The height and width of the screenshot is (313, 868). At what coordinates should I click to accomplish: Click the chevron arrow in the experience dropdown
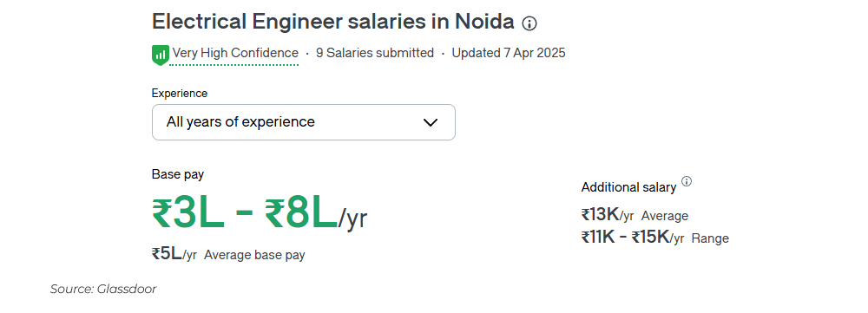(x=431, y=122)
